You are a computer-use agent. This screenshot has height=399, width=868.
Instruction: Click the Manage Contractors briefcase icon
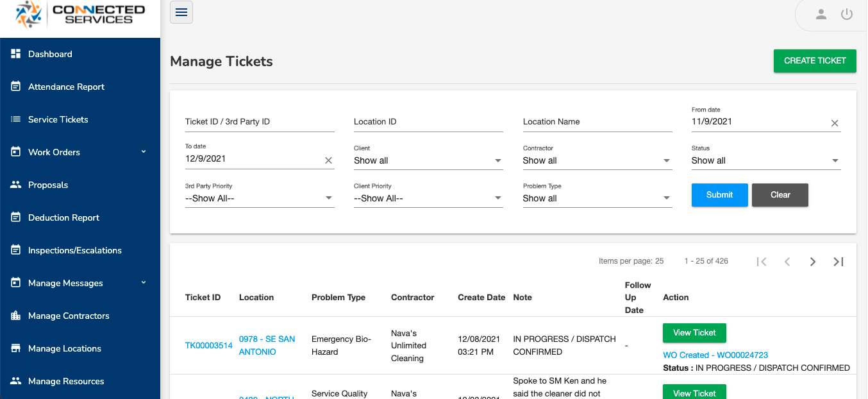(15, 316)
